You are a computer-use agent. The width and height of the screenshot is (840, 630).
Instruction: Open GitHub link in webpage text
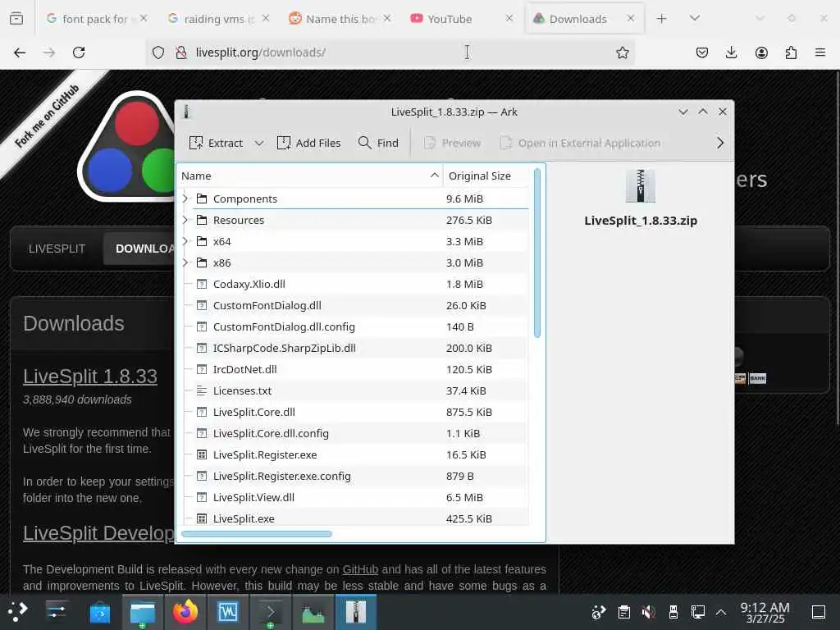pyautogui.click(x=360, y=569)
